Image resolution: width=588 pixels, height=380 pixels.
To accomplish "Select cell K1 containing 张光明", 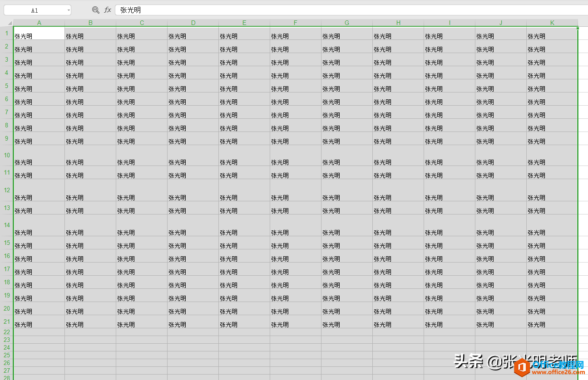I will pos(552,33).
